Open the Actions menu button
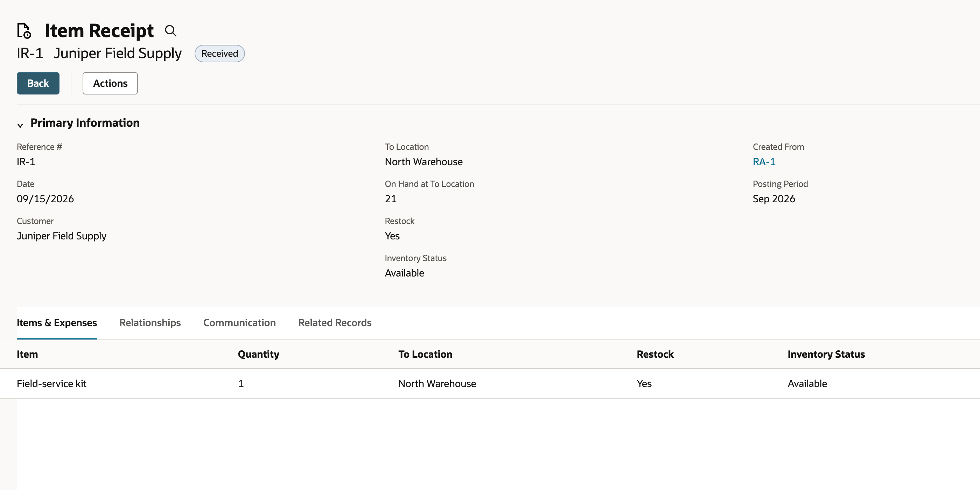This screenshot has height=490, width=980. 110,83
